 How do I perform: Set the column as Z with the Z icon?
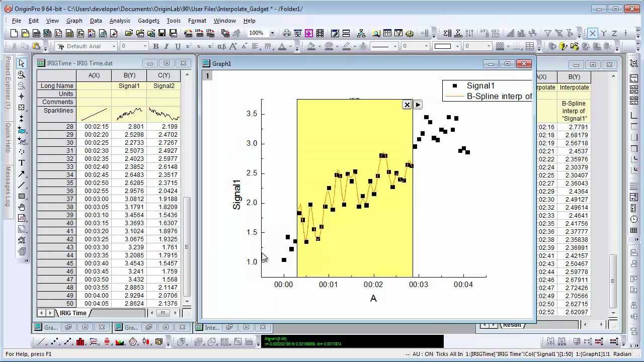pyautogui.click(x=614, y=33)
